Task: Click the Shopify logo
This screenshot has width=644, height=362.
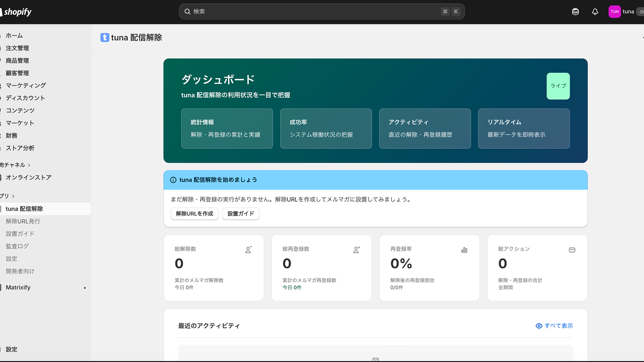Action: [16, 12]
